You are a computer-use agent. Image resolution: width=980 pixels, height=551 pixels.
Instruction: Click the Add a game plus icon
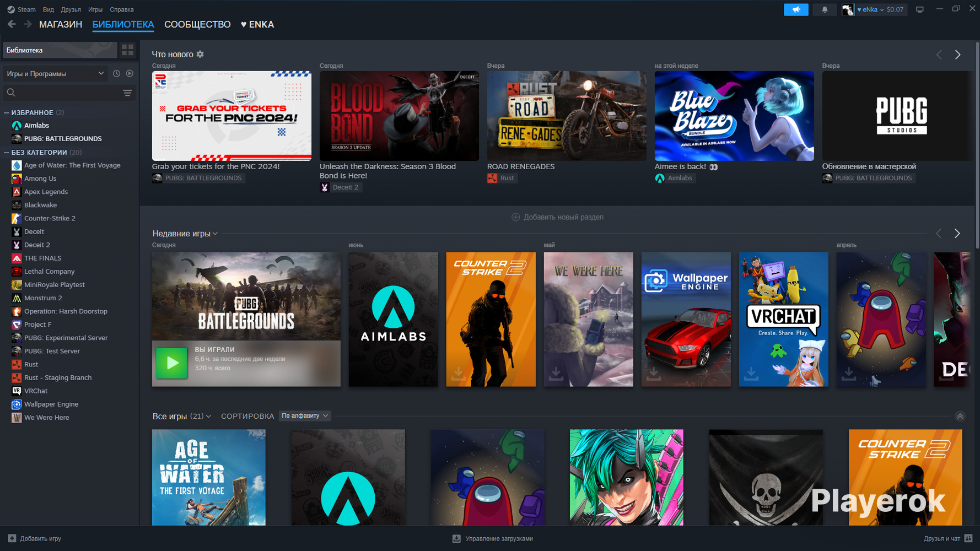tap(12, 538)
